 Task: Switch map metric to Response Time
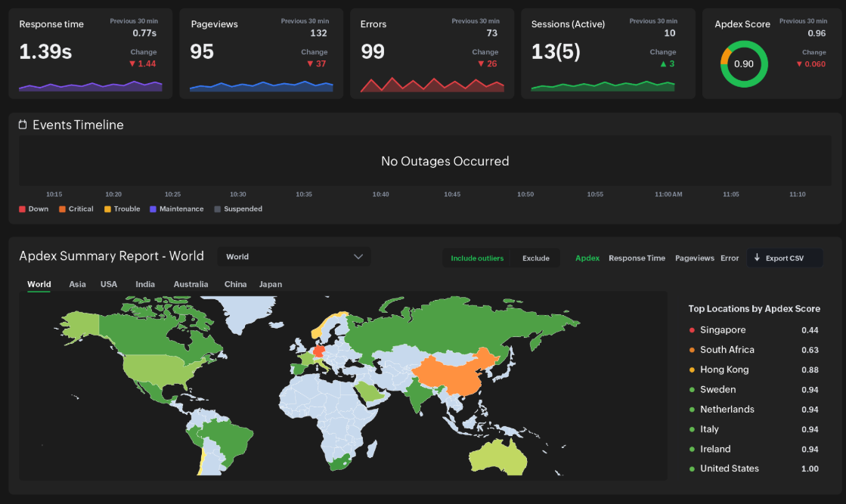637,258
